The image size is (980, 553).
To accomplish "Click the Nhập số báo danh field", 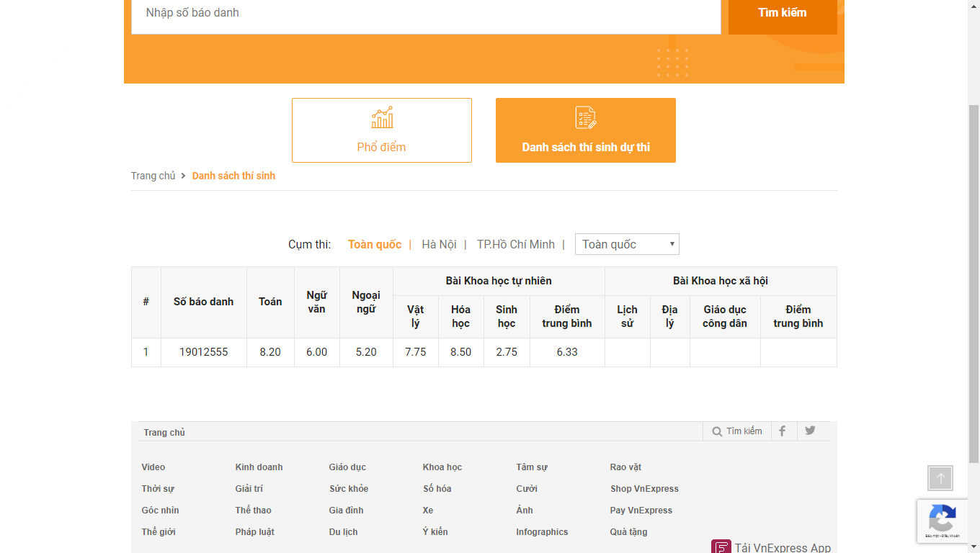I will [425, 13].
